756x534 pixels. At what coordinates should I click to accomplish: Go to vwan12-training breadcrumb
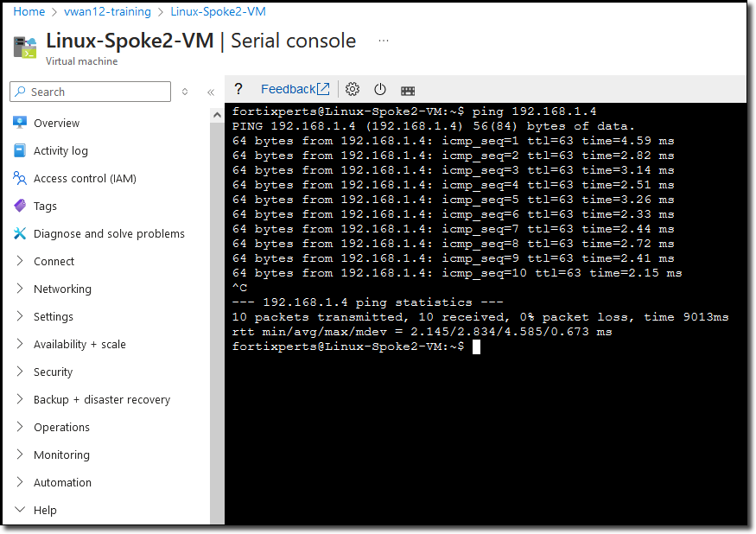107,11
